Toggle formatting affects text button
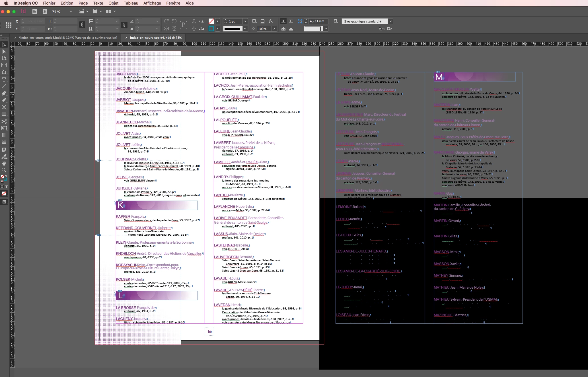This screenshot has height=377, width=588. [6, 187]
